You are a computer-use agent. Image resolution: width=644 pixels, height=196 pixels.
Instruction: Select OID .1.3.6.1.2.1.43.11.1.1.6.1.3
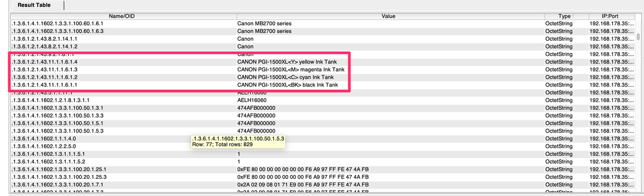[x=45, y=70]
